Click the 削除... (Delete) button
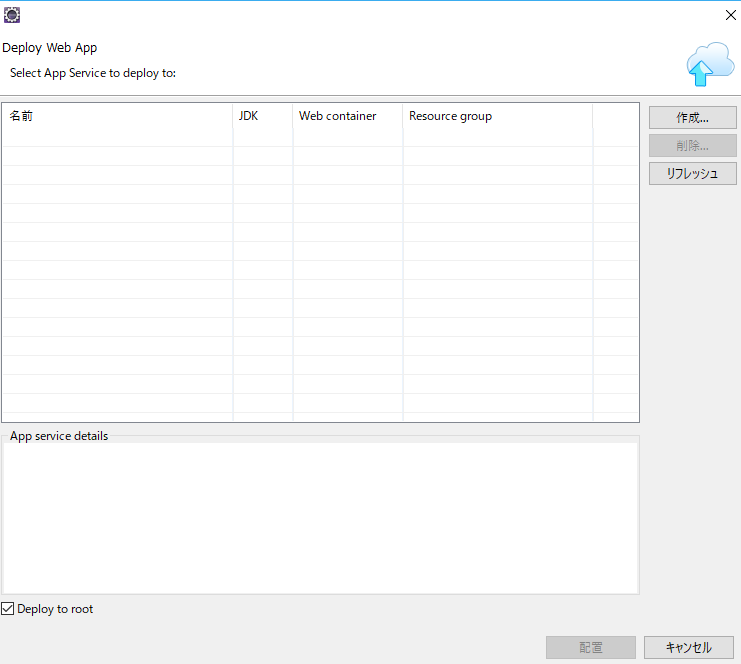This screenshot has height=664, width=741. (692, 146)
